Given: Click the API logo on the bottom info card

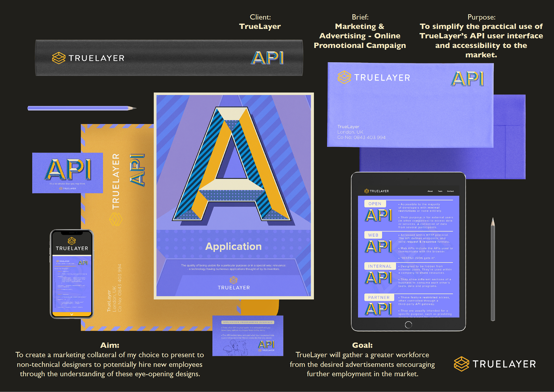Looking at the screenshot, I should [266, 344].
